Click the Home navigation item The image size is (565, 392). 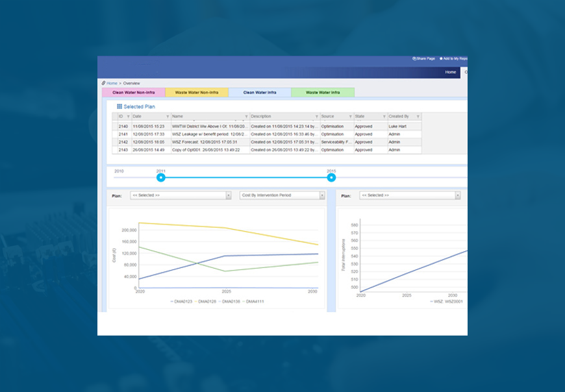pos(450,72)
